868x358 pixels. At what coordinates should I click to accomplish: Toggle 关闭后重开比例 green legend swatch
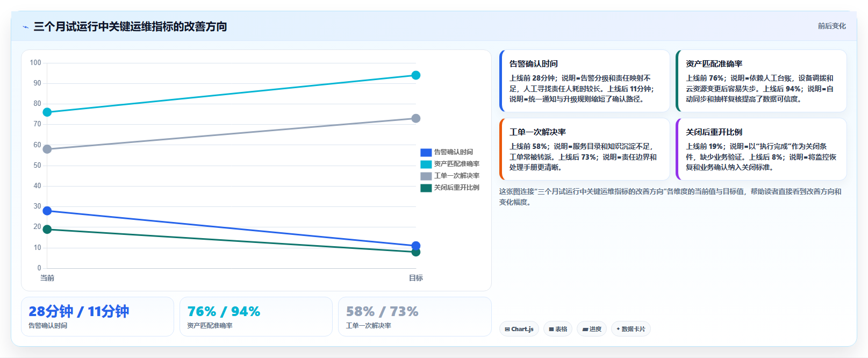426,188
